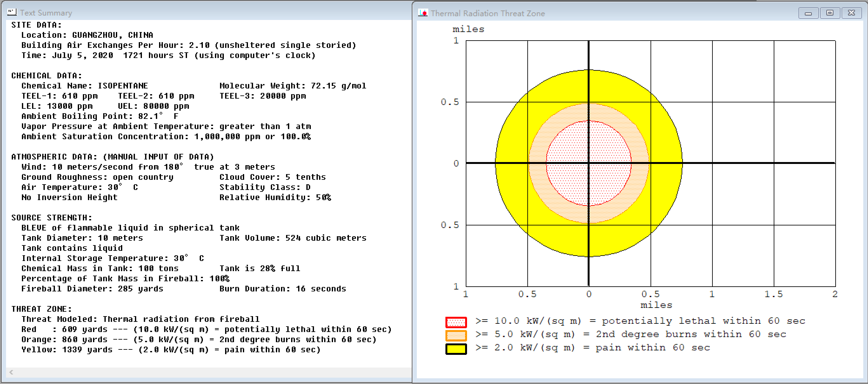Click the Thermal Radiation Threat Zone window icon
Image resolution: width=868 pixels, height=384 pixels.
point(423,13)
